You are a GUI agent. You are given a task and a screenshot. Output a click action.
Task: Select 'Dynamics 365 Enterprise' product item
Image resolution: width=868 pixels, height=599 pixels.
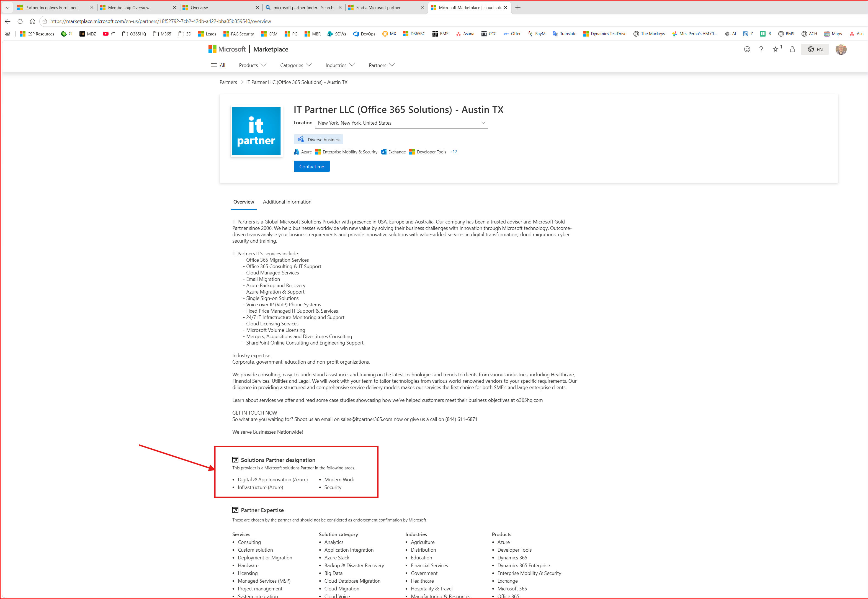pyautogui.click(x=524, y=565)
